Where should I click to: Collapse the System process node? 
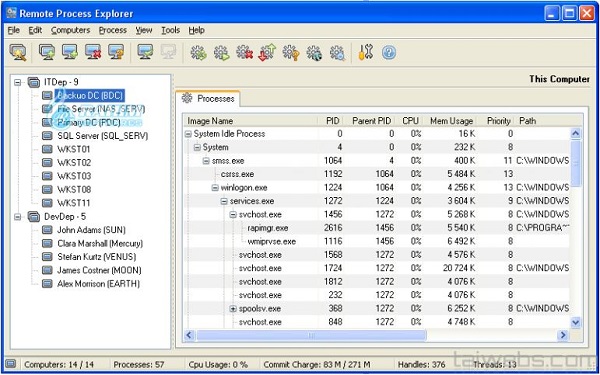(x=197, y=147)
